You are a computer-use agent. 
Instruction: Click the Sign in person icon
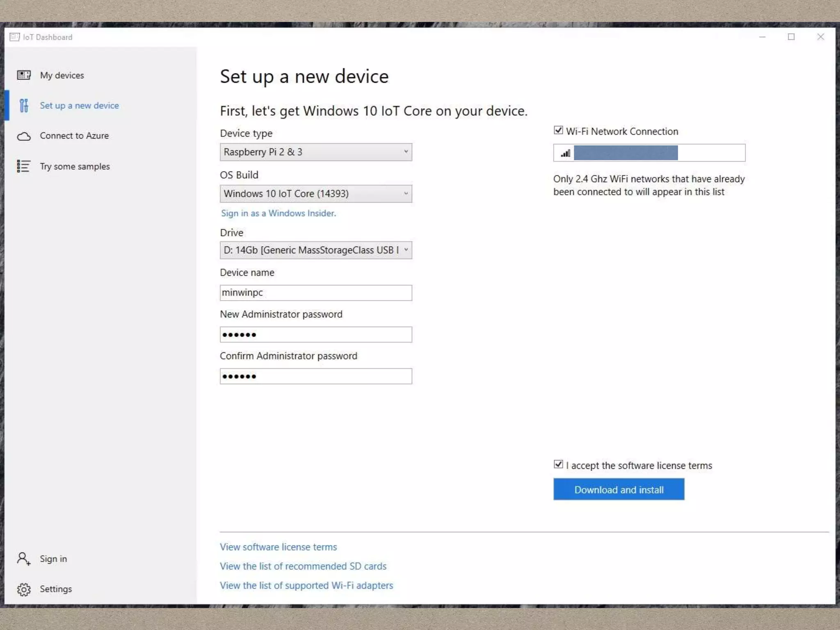coord(23,559)
